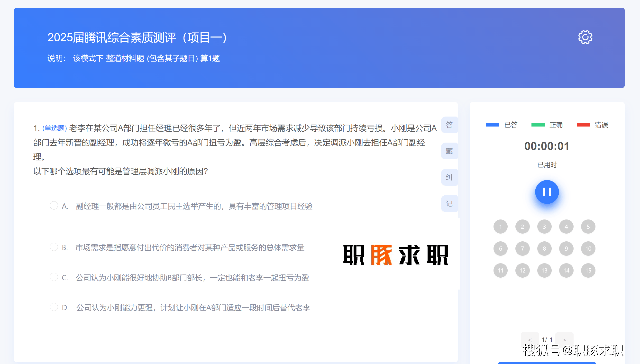Select option A radio button
The width and height of the screenshot is (640, 364).
[54, 206]
